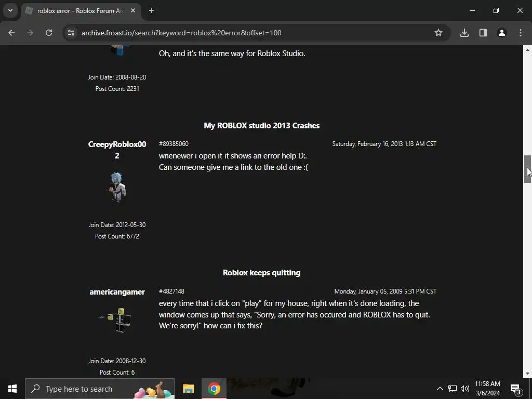Click Saturday, February 16, 2013 timestamp
This screenshot has width=532, height=399.
384,144
